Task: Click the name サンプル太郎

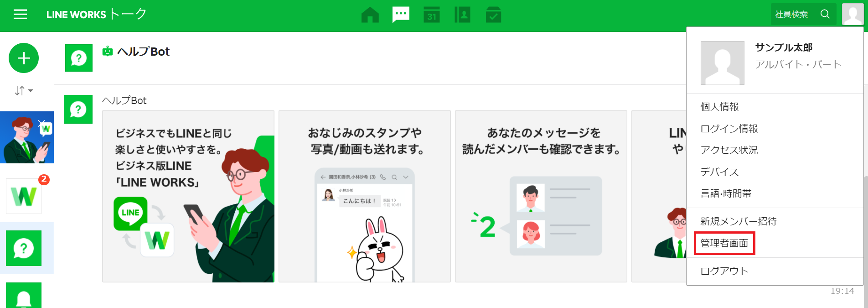Action: tap(784, 47)
